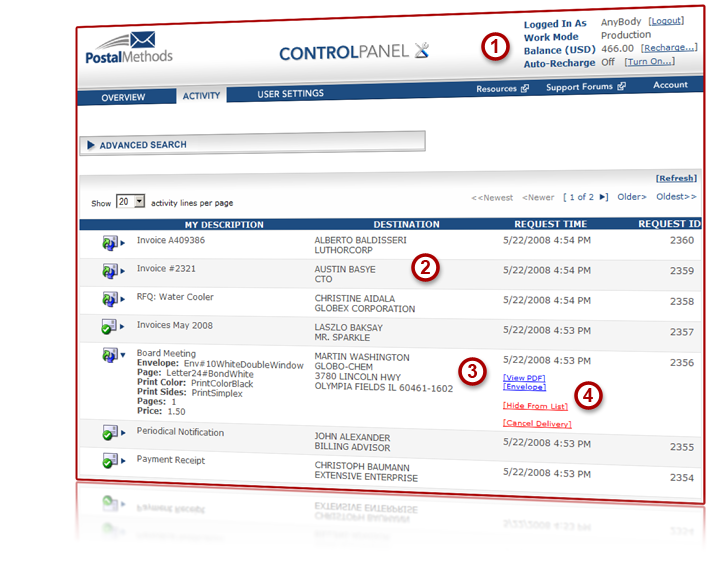
Task: Click request ID 2357
Action: click(x=682, y=332)
